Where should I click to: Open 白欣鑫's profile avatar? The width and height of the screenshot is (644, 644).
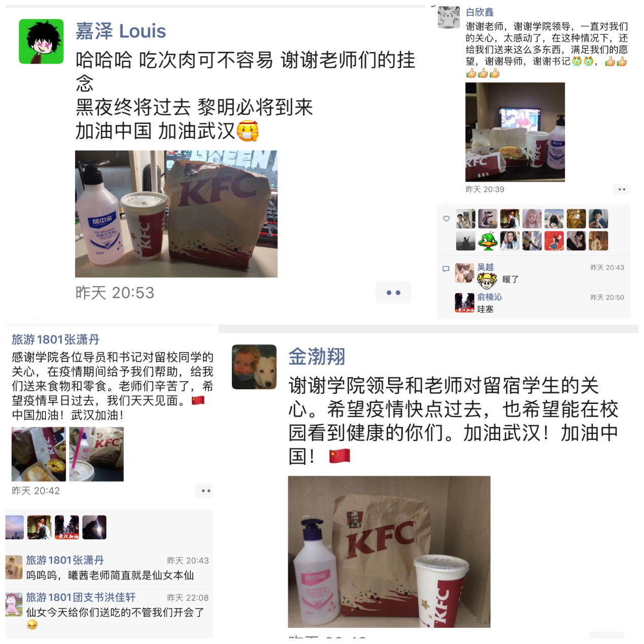[x=449, y=17]
